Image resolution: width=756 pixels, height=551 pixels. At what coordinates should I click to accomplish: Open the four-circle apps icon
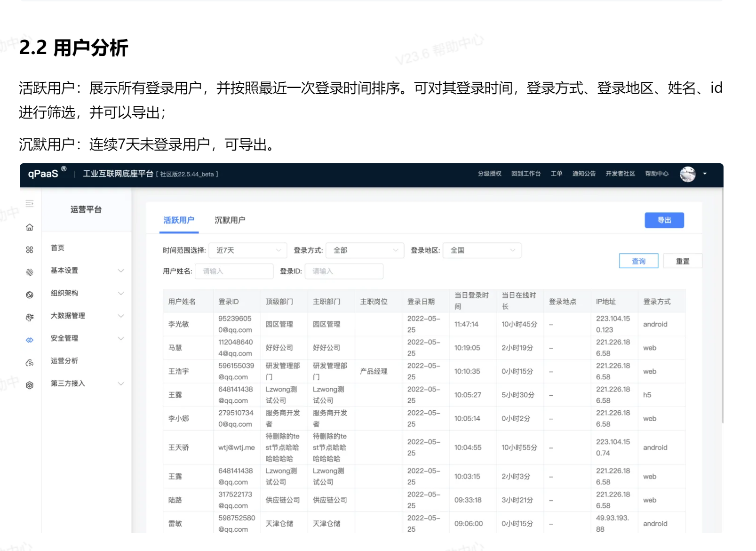point(30,250)
